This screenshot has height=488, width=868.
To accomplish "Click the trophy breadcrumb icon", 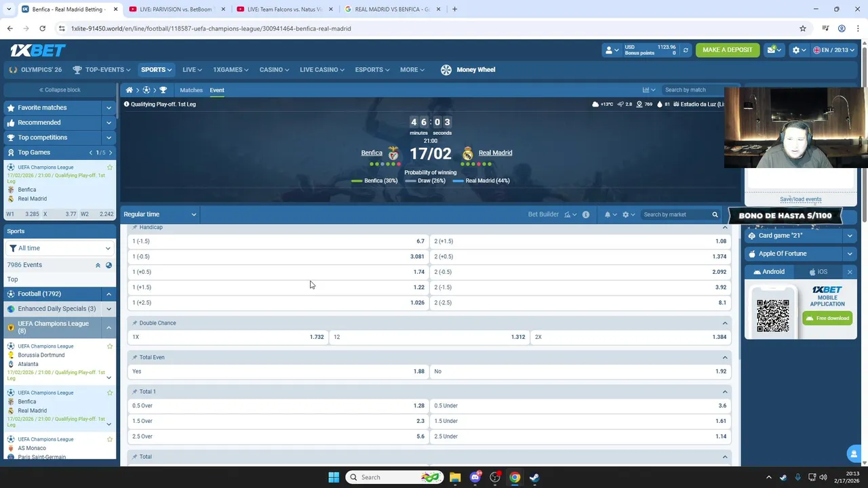I will click(163, 90).
